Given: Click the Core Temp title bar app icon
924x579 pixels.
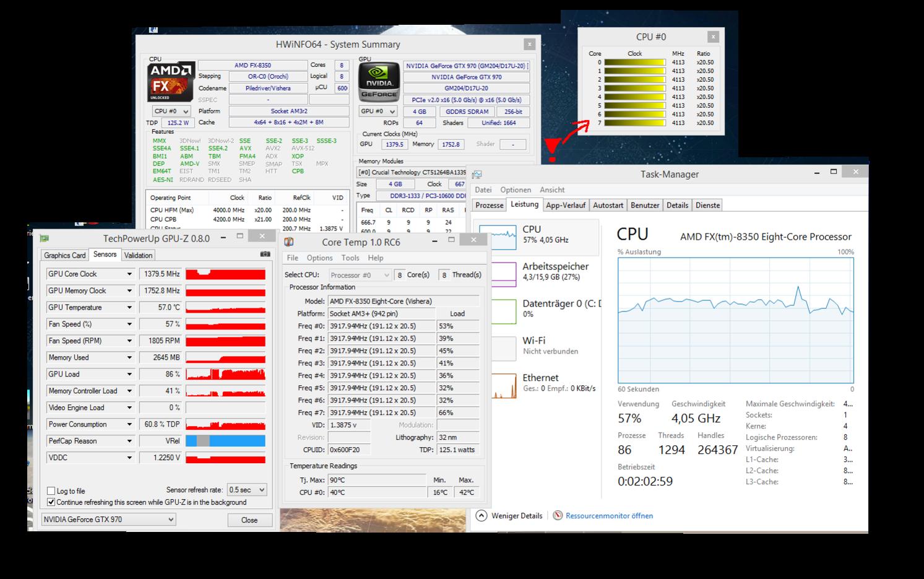Looking at the screenshot, I should [288, 242].
